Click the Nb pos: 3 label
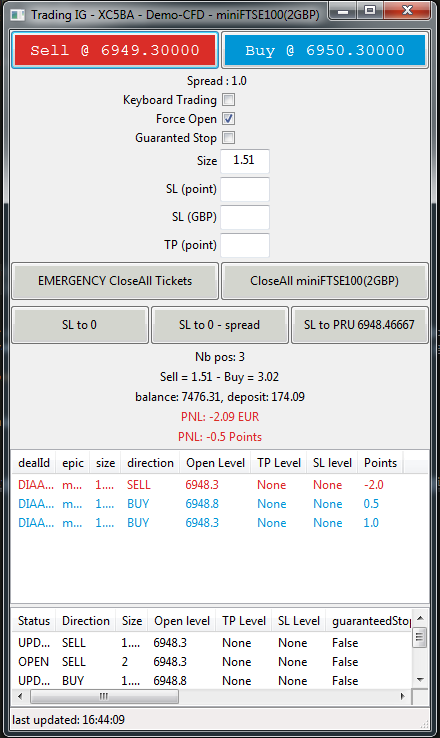The image size is (440, 738). pos(220,357)
